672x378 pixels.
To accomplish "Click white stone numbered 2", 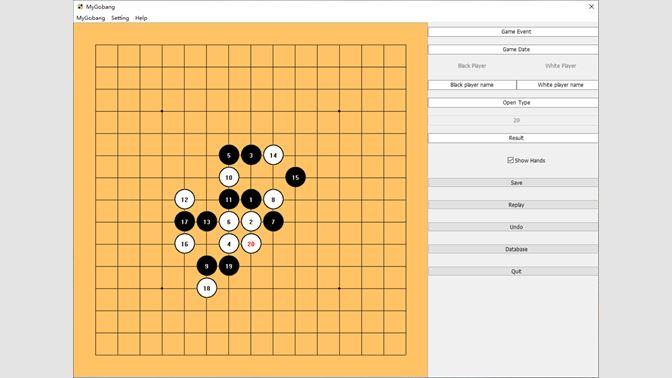I will pos(251,222).
